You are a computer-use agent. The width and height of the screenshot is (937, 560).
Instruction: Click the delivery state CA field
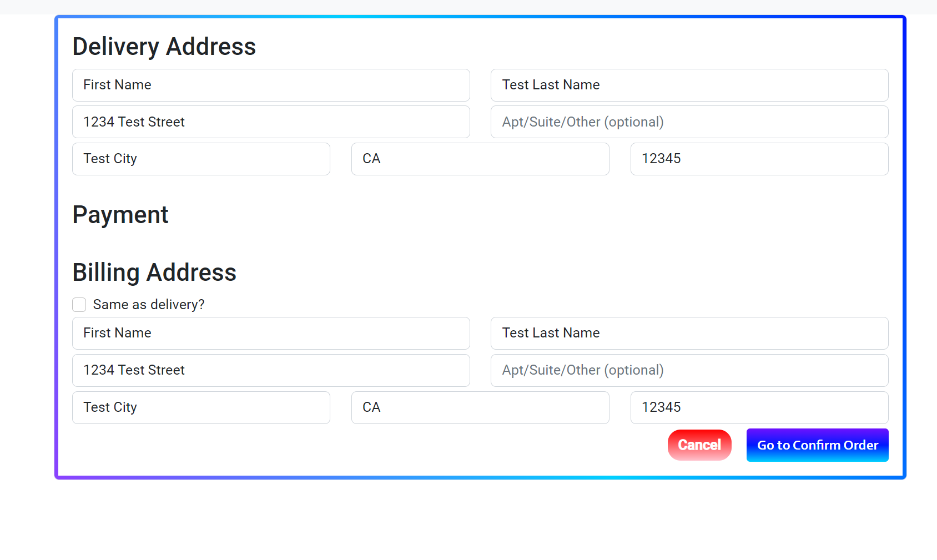click(480, 159)
